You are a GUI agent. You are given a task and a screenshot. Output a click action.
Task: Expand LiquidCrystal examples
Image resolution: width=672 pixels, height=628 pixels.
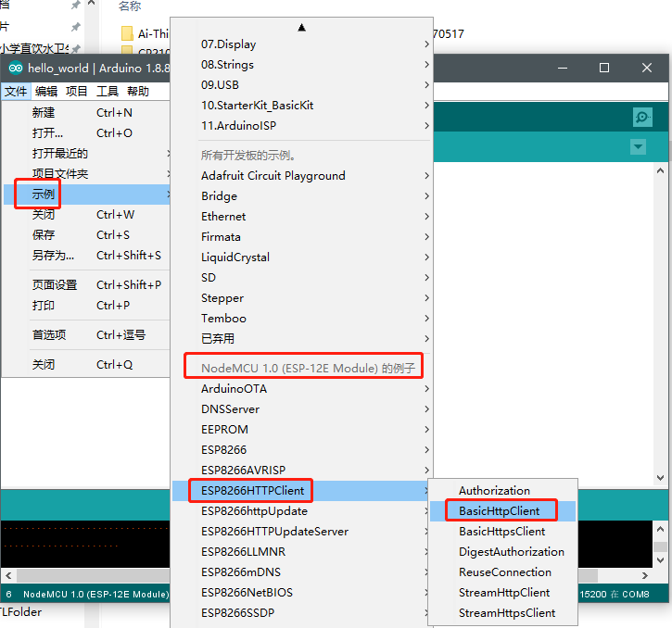point(302,257)
